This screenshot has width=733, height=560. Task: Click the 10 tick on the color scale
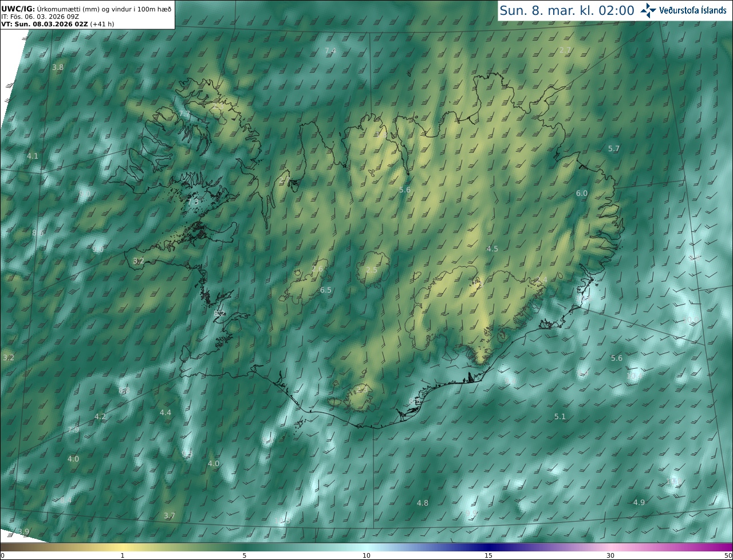366,555
